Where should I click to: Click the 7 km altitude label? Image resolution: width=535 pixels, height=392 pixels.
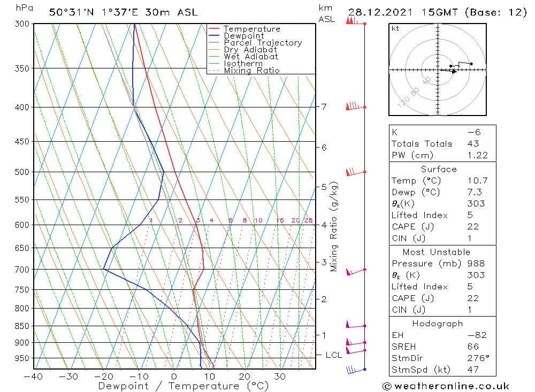324,107
